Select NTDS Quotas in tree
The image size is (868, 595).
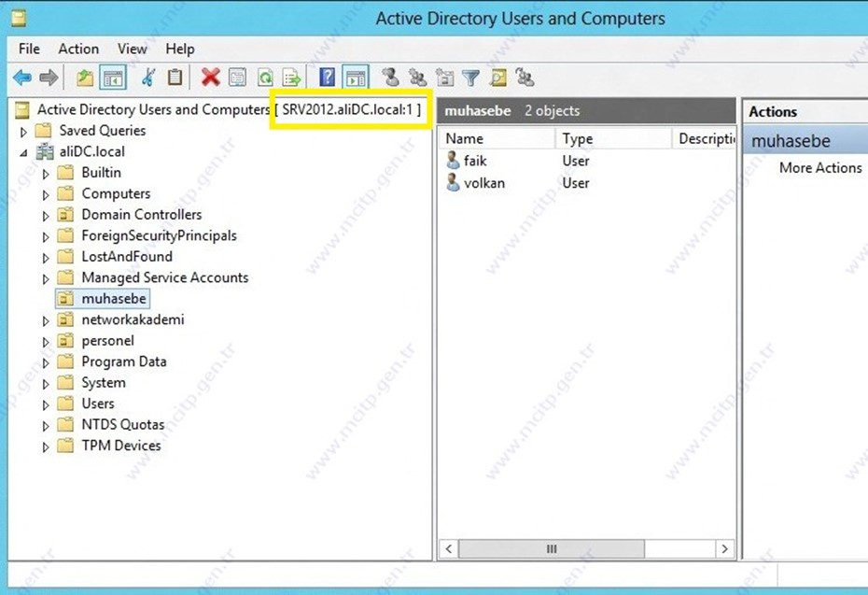pyautogui.click(x=123, y=424)
